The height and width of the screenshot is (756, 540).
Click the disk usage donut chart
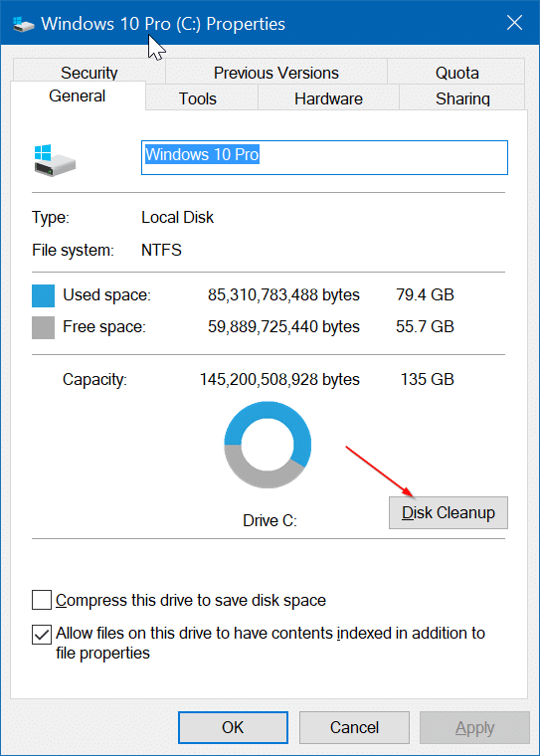click(x=268, y=445)
